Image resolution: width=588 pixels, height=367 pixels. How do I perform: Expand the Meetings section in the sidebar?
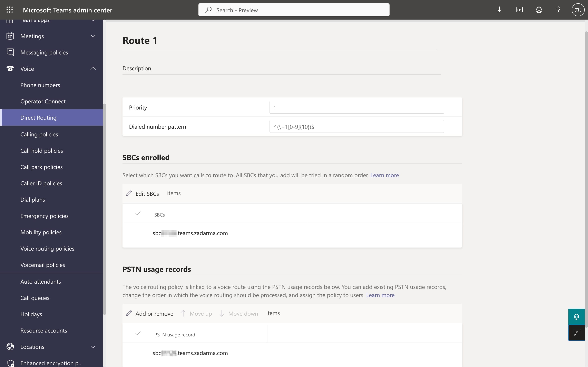pyautogui.click(x=93, y=36)
